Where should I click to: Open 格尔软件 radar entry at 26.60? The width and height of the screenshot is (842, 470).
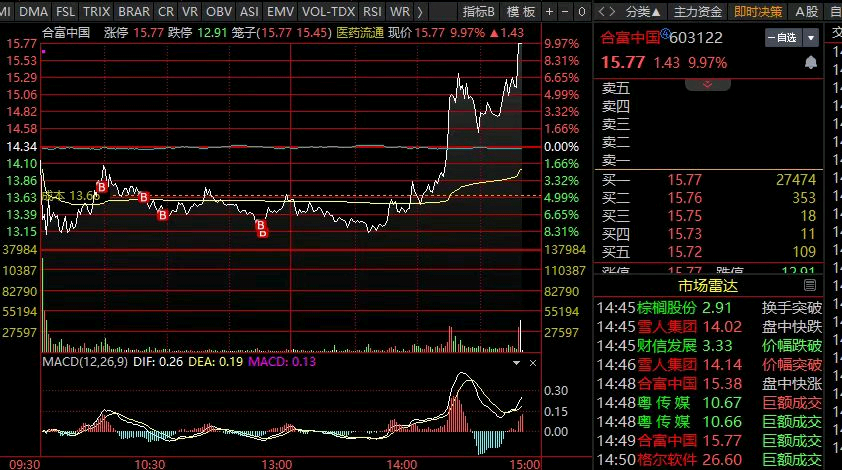[709, 460]
